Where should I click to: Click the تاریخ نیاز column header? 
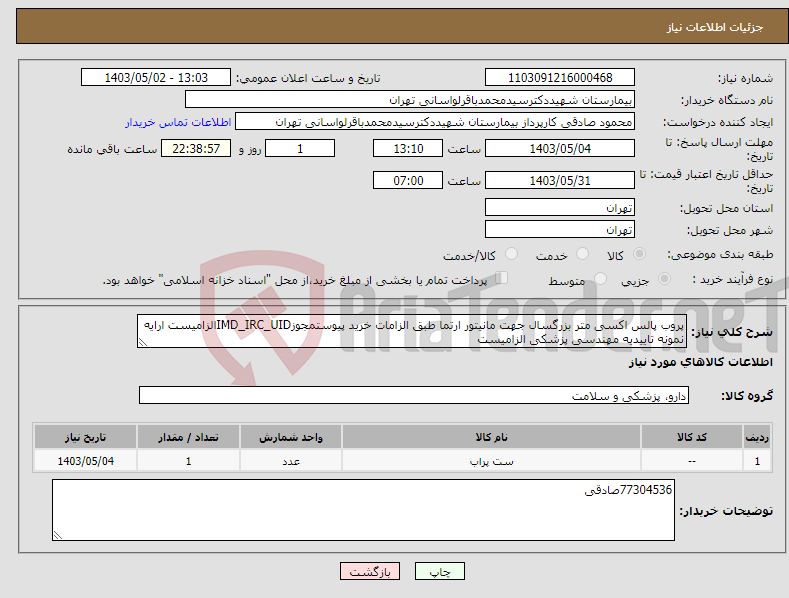click(x=86, y=437)
